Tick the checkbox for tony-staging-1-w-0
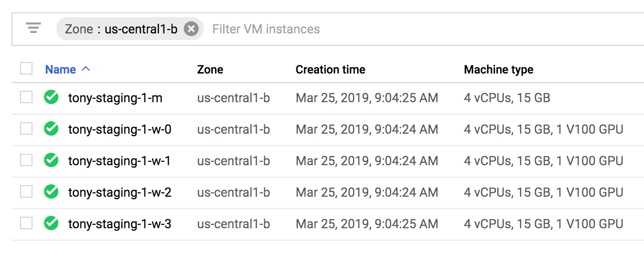Image resolution: width=644 pixels, height=265 pixels. tap(26, 129)
